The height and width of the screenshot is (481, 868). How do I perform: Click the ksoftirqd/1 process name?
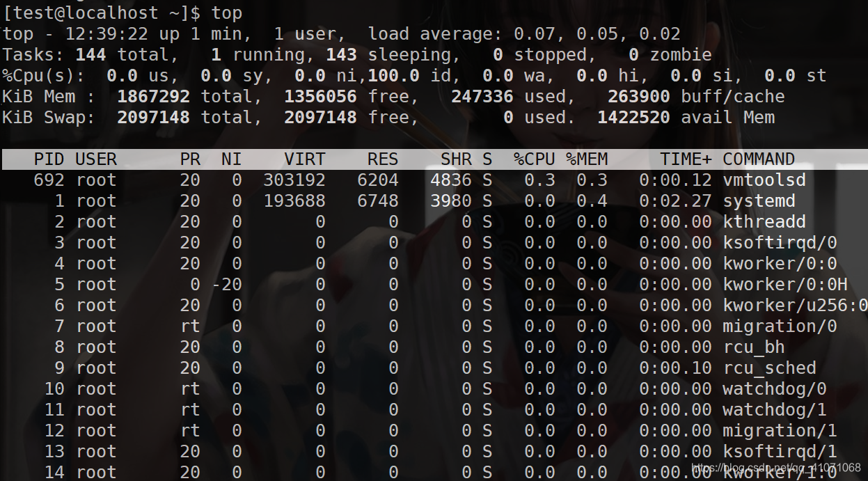point(780,452)
